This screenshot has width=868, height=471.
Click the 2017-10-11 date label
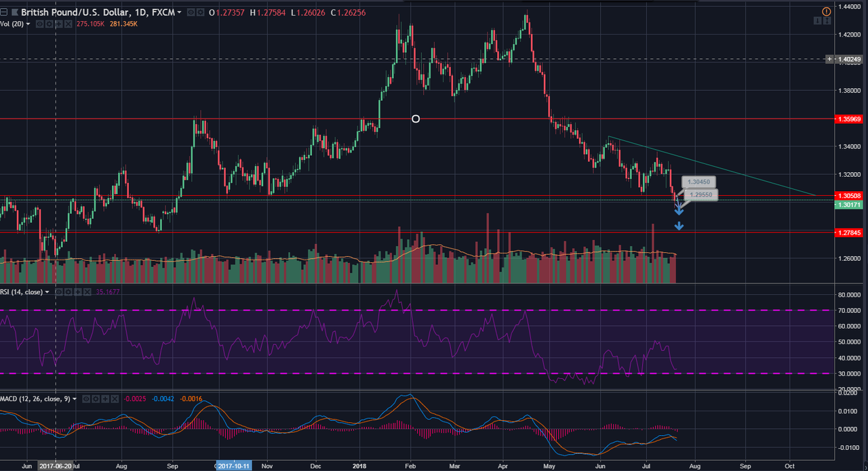pyautogui.click(x=234, y=466)
